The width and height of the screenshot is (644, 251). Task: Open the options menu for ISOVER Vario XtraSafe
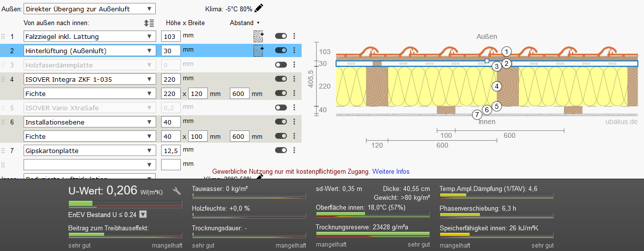[x=294, y=107]
